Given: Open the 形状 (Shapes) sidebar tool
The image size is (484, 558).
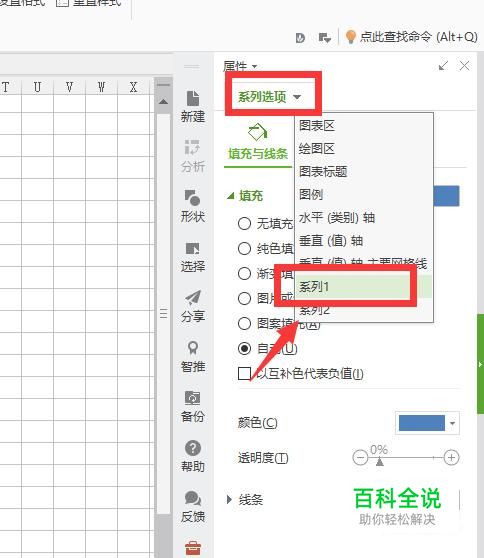Looking at the screenshot, I should point(193,206).
